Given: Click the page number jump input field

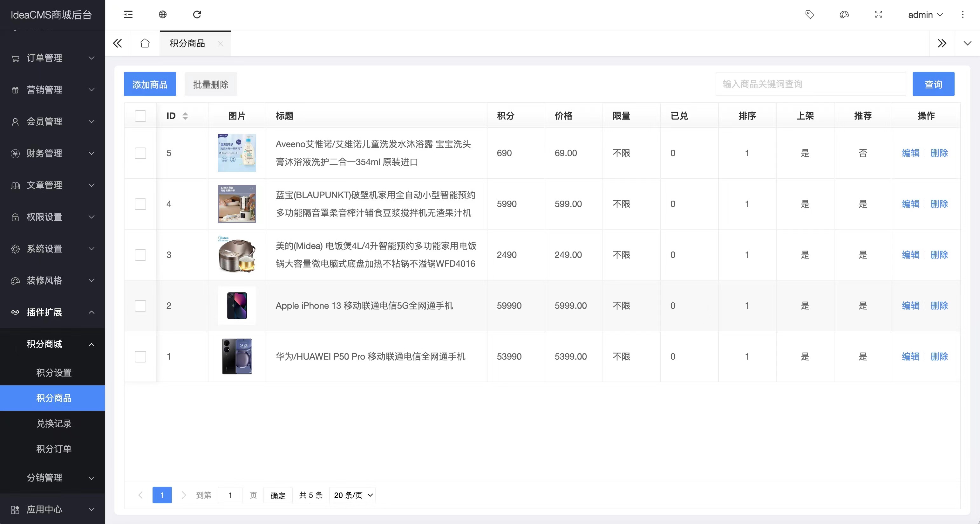Looking at the screenshot, I should 230,495.
